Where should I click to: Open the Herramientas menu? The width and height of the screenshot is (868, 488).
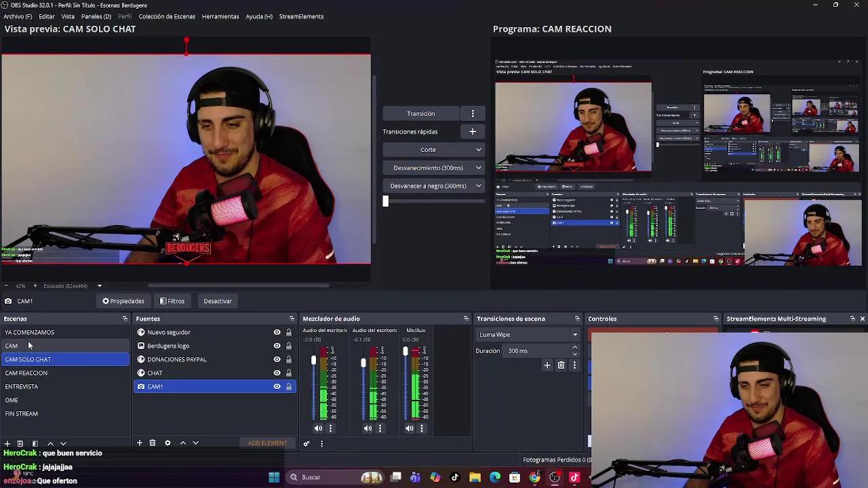click(220, 16)
